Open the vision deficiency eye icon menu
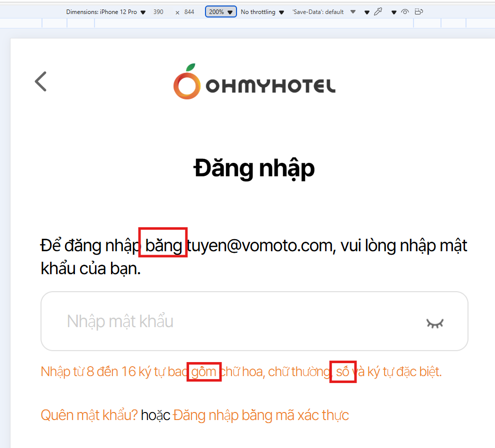 (x=405, y=11)
